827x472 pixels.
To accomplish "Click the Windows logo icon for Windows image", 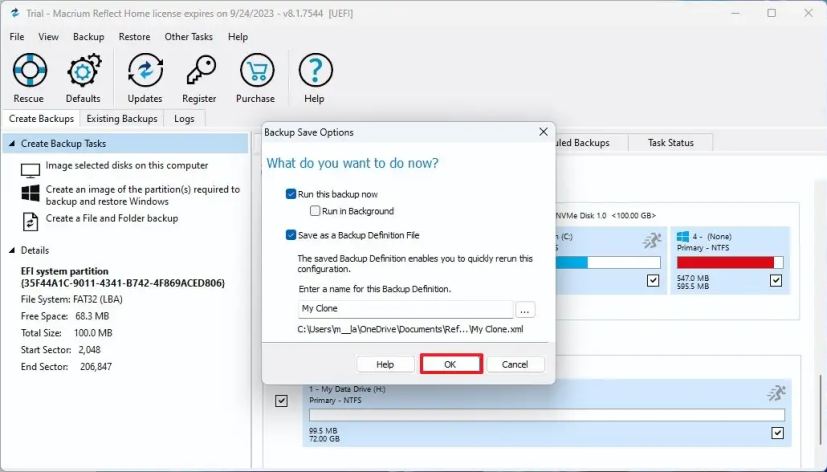I will pyautogui.click(x=30, y=192).
